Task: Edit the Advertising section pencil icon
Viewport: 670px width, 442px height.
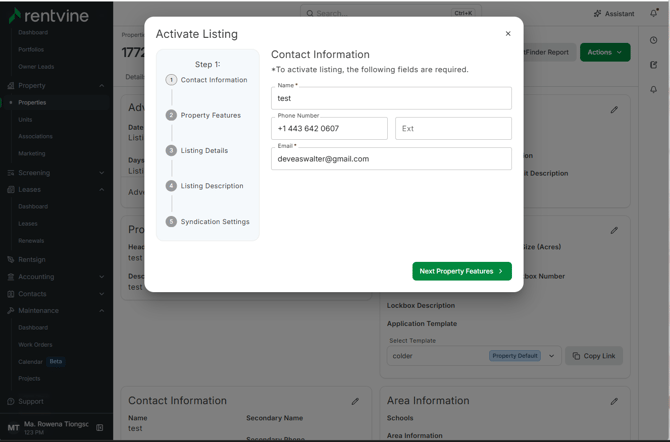Action: coord(614,110)
